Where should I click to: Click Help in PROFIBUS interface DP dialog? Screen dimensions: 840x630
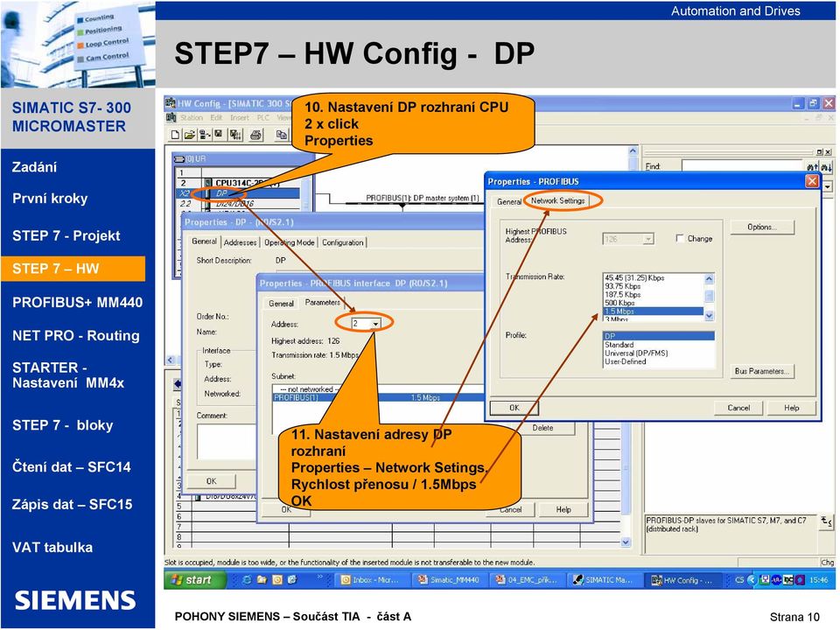563,509
